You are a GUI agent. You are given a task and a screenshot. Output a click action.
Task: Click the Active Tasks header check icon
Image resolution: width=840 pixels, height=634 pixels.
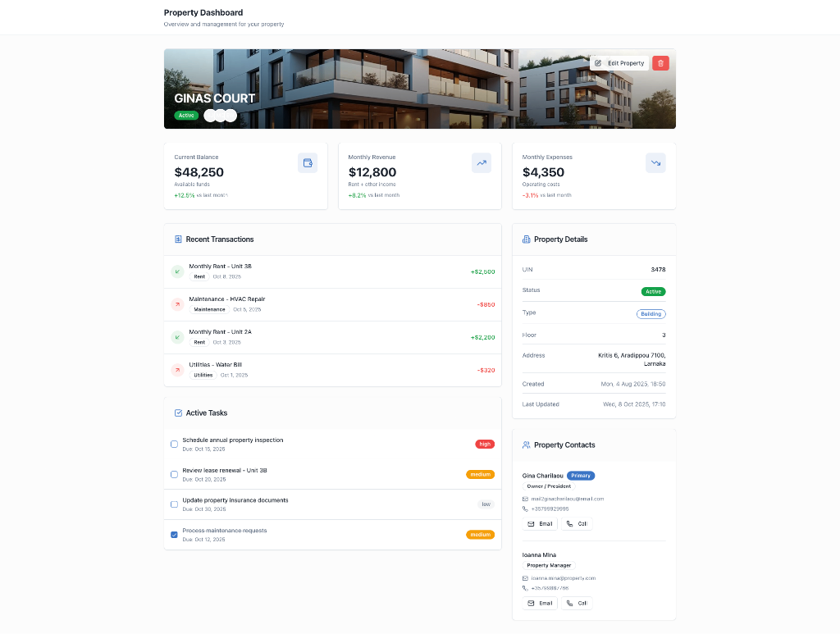[178, 413]
